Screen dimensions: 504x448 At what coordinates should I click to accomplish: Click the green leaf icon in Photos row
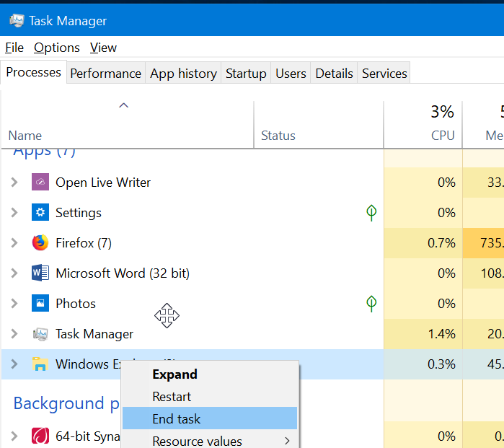(371, 304)
